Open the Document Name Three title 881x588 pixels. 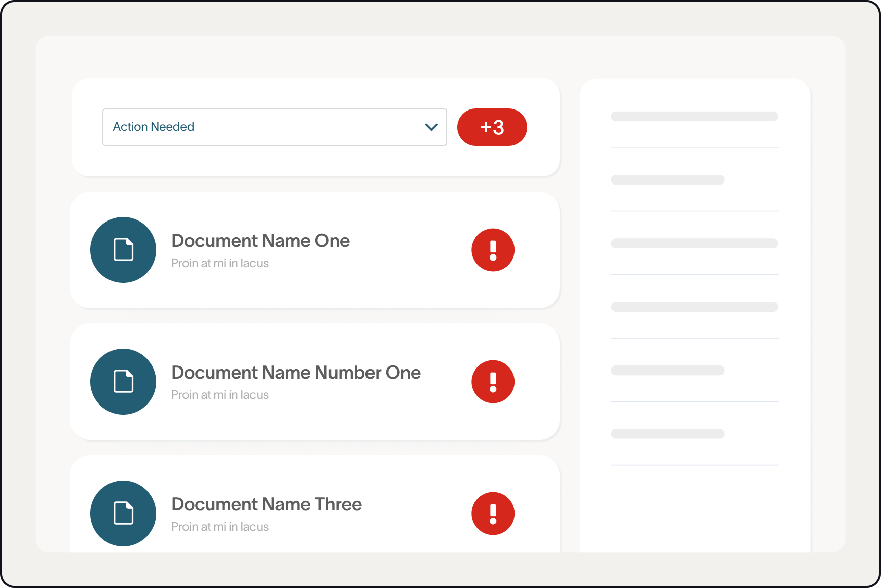coord(267,504)
